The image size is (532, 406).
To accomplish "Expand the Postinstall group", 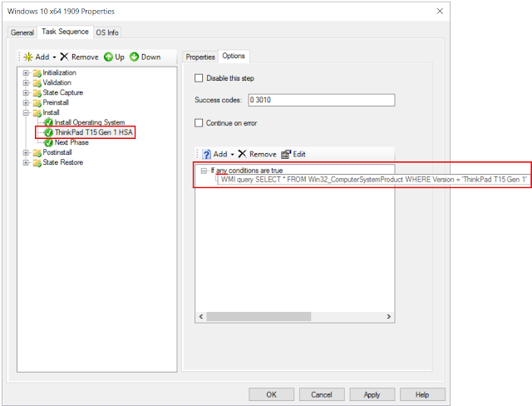I will (26, 152).
